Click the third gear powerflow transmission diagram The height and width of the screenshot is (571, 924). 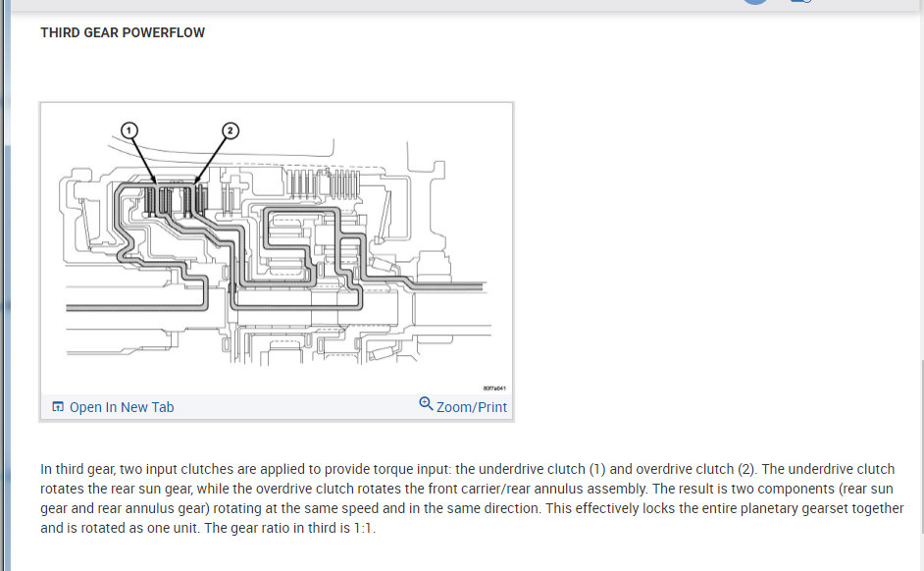tap(277, 248)
